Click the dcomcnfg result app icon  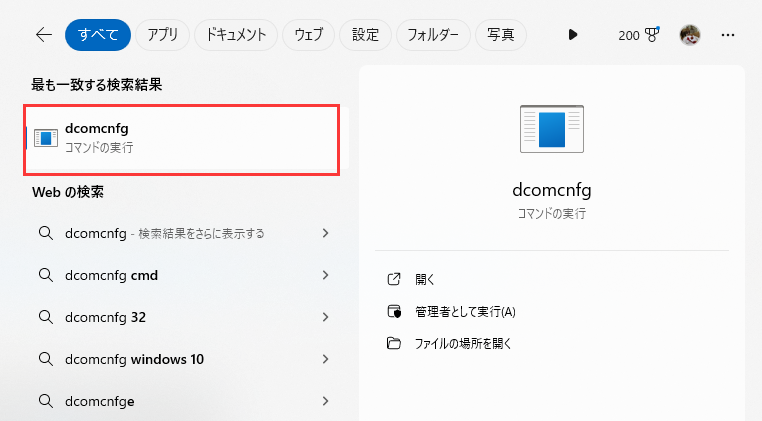tap(46, 138)
